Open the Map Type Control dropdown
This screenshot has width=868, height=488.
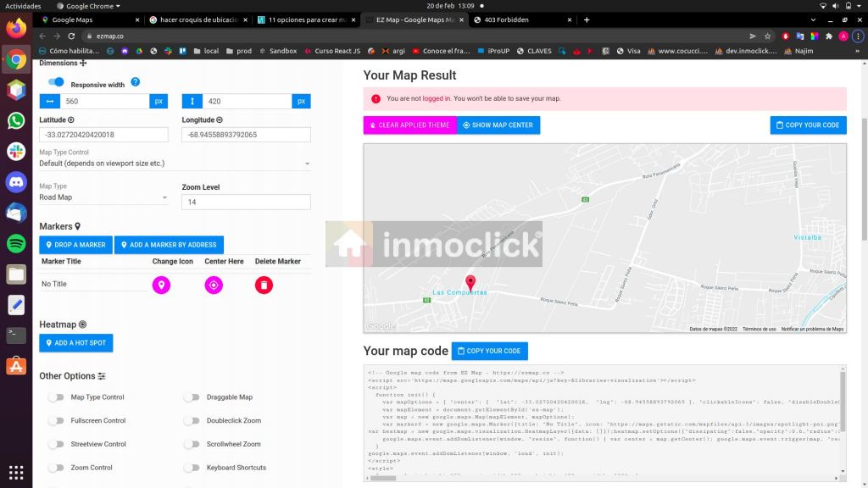175,164
